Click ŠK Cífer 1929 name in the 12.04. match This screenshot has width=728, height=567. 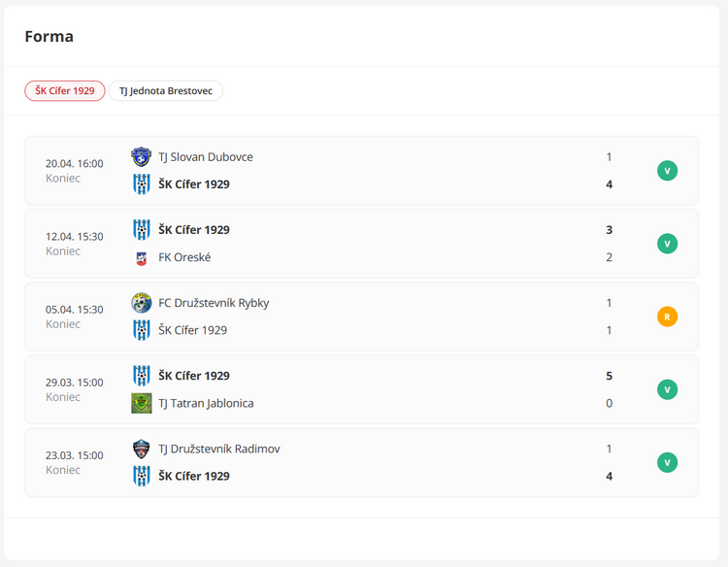pos(194,230)
